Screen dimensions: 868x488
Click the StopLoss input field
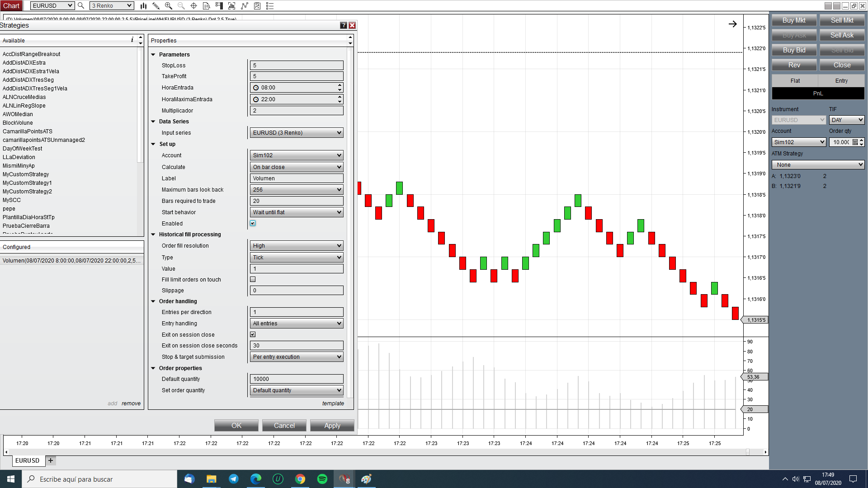coord(296,66)
